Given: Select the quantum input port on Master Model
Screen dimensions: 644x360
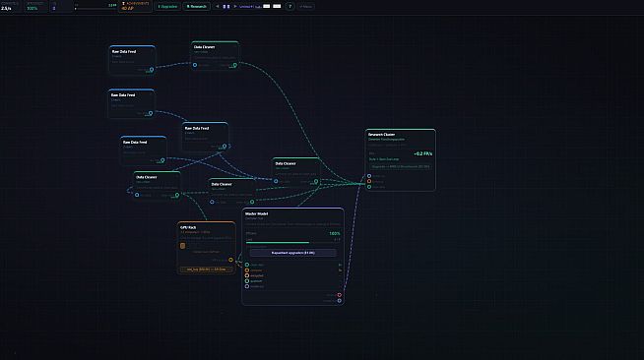Looking at the screenshot, I should tap(247, 281).
